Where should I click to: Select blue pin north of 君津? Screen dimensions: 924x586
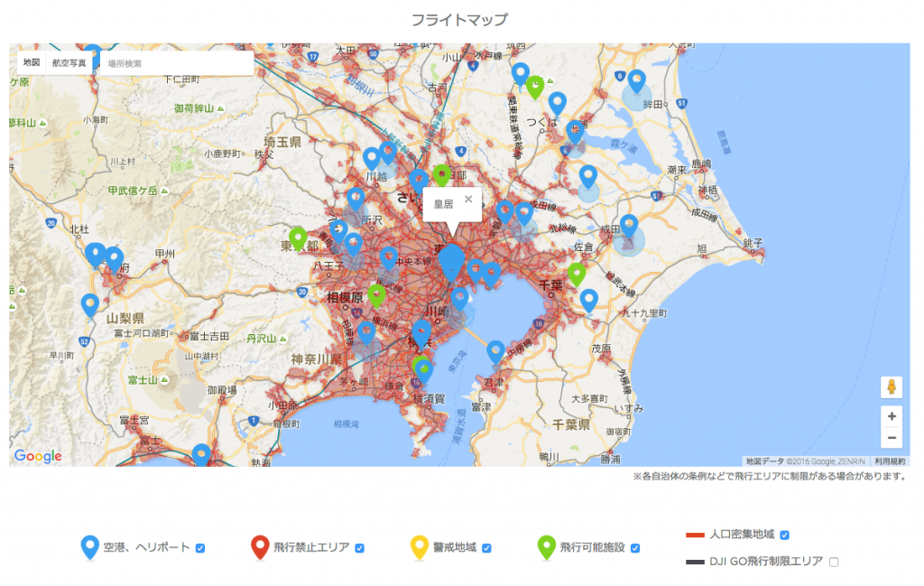495,351
